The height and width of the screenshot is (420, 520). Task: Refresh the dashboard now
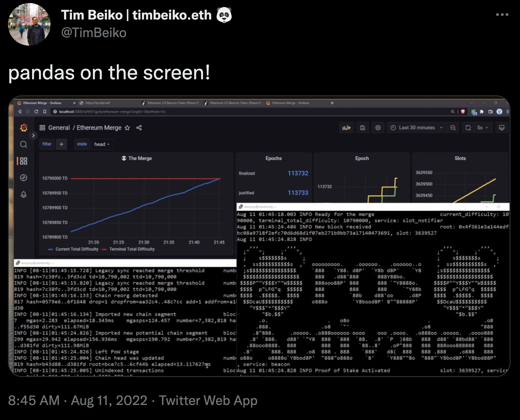[468, 128]
